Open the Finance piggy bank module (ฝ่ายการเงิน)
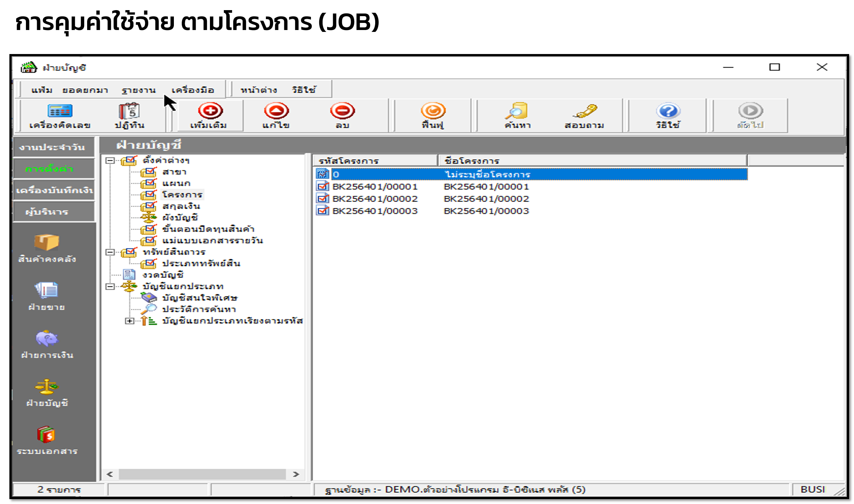This screenshot has width=854, height=504. 47,344
